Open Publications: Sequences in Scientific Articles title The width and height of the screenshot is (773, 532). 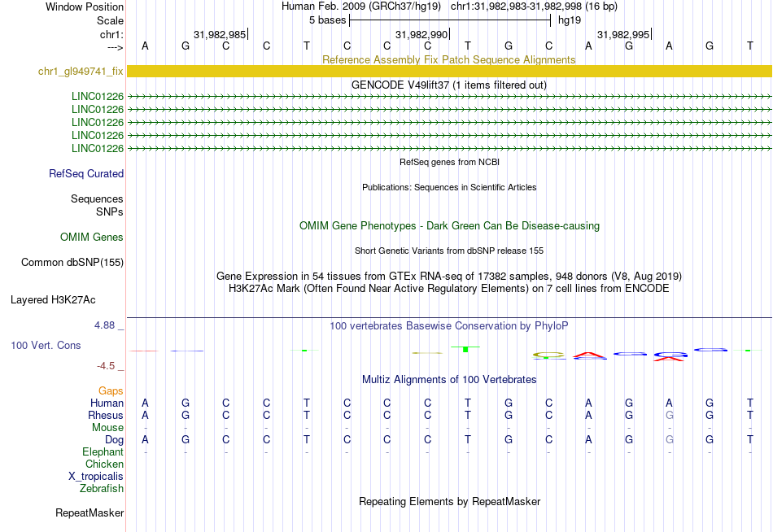pos(449,187)
